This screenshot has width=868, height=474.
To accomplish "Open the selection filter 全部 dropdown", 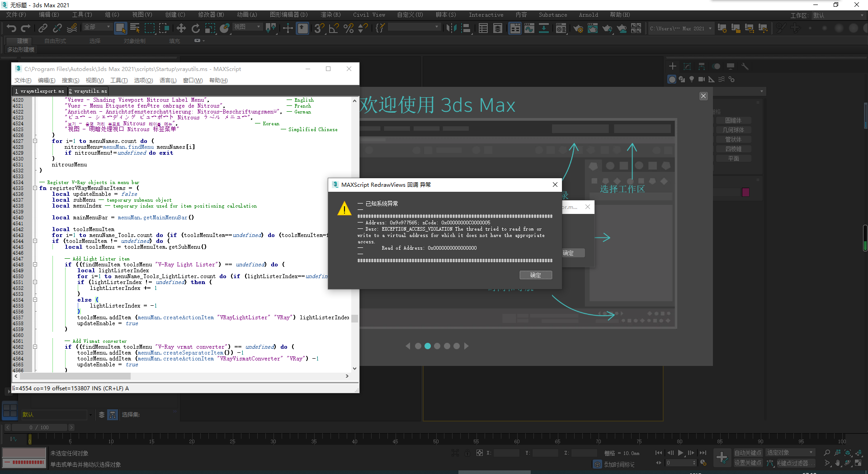I will click(x=96, y=26).
